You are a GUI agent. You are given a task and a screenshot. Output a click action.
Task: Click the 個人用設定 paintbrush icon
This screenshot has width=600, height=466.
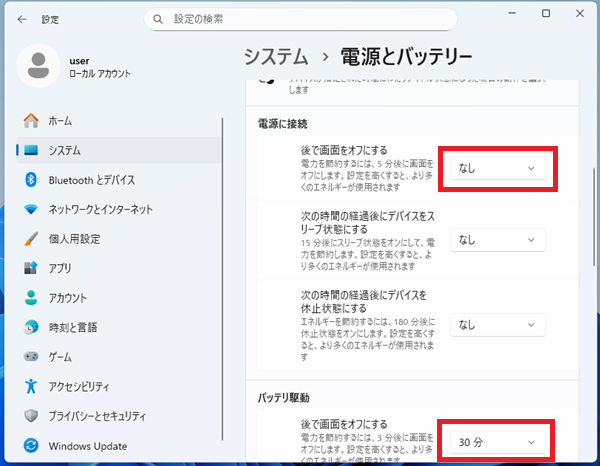[31, 239]
